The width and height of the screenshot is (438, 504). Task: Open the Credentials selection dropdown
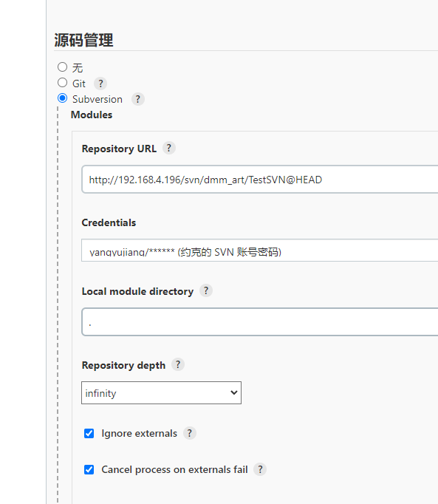tap(260, 251)
